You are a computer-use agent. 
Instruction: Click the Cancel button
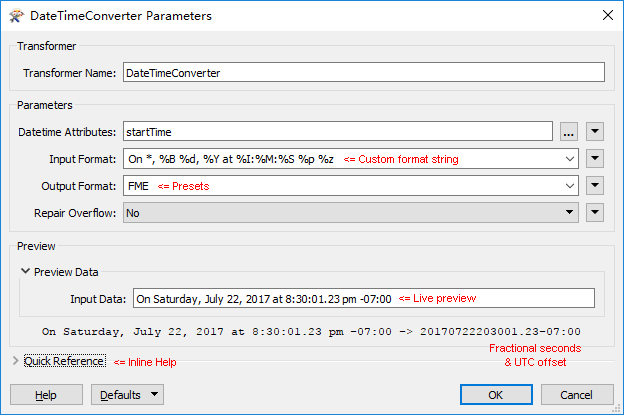point(577,395)
